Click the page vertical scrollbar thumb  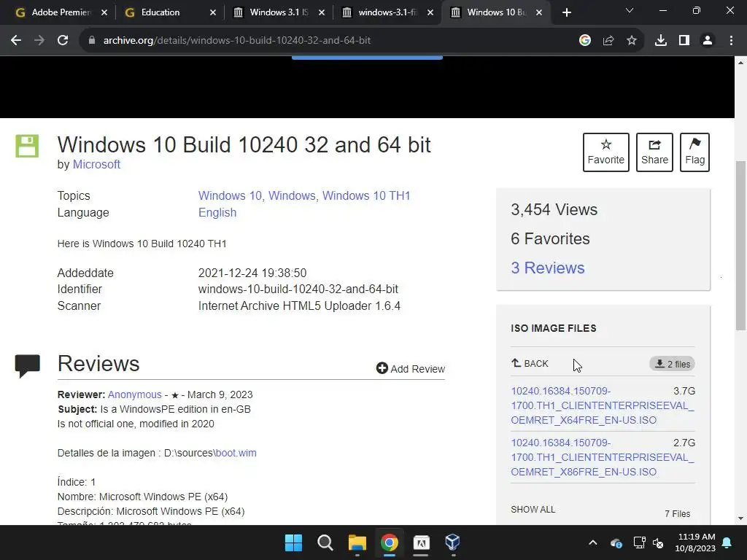coord(741,246)
